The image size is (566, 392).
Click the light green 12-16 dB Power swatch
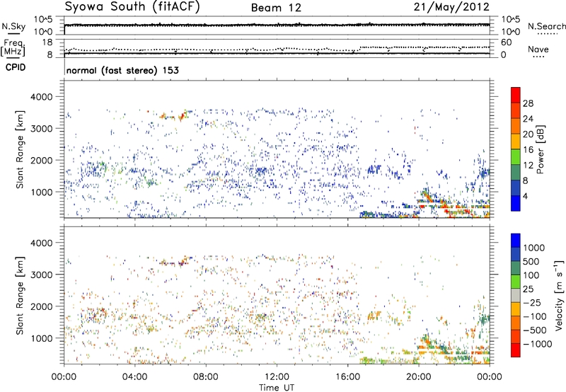pos(516,156)
